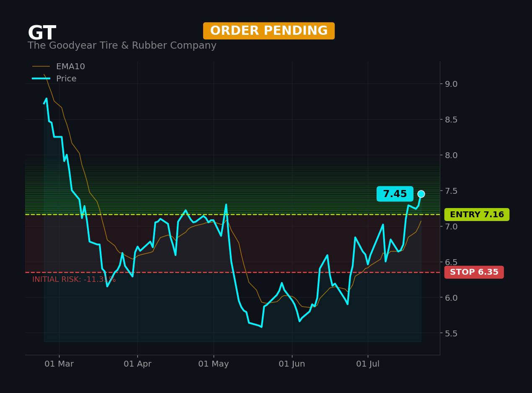This screenshot has height=393, width=532.
Task: Click the 6.5 price axis label
Action: point(452,262)
